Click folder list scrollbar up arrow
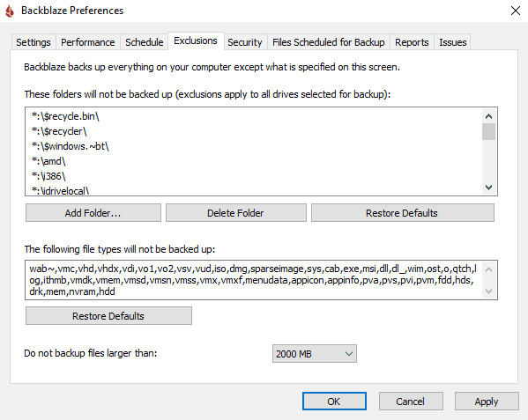528x420 pixels. pyautogui.click(x=488, y=116)
